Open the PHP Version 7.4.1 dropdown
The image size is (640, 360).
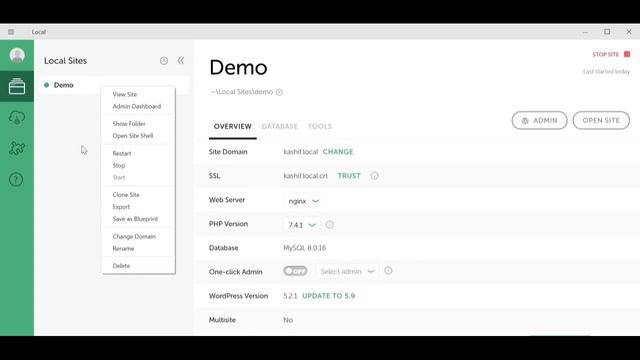302,225
